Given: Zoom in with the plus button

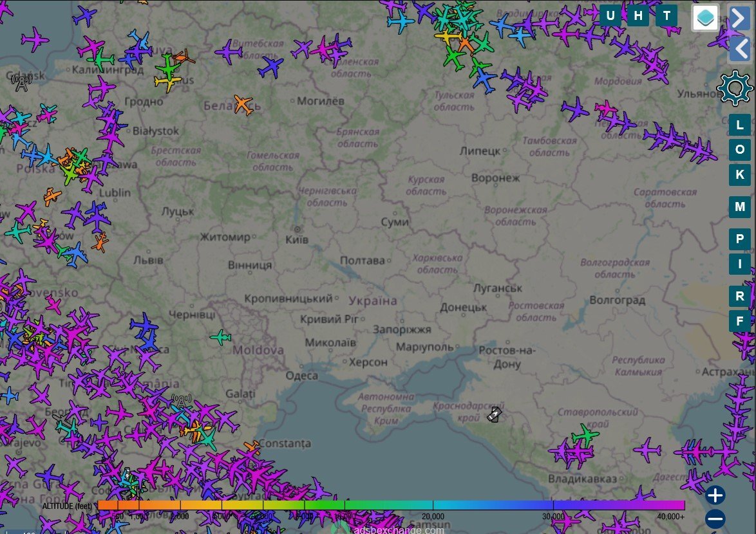Looking at the screenshot, I should pos(715,495).
